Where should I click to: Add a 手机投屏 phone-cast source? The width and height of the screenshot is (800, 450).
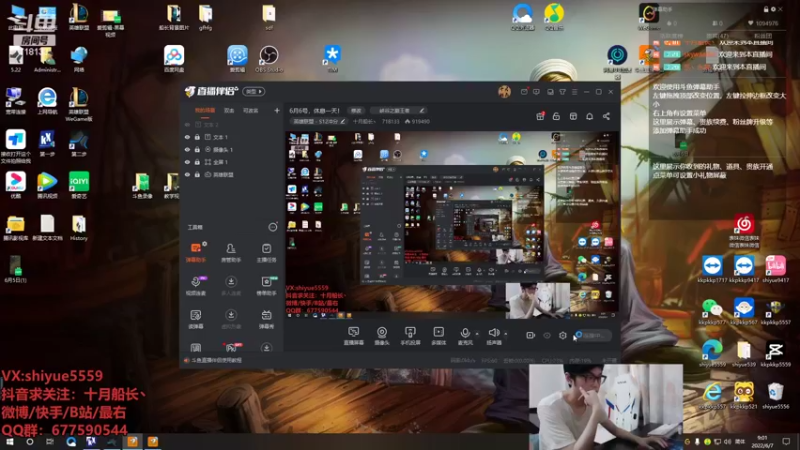410,336
